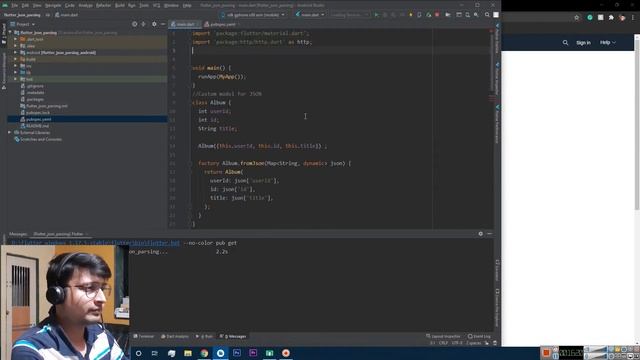
Task: Open Project panel settings gear
Action: click(154, 24)
